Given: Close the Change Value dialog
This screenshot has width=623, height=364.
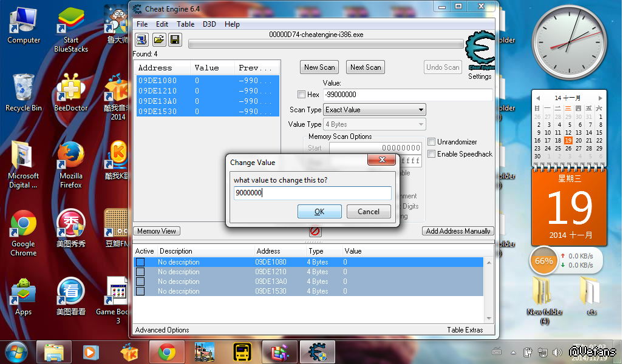Looking at the screenshot, I should point(382,160).
